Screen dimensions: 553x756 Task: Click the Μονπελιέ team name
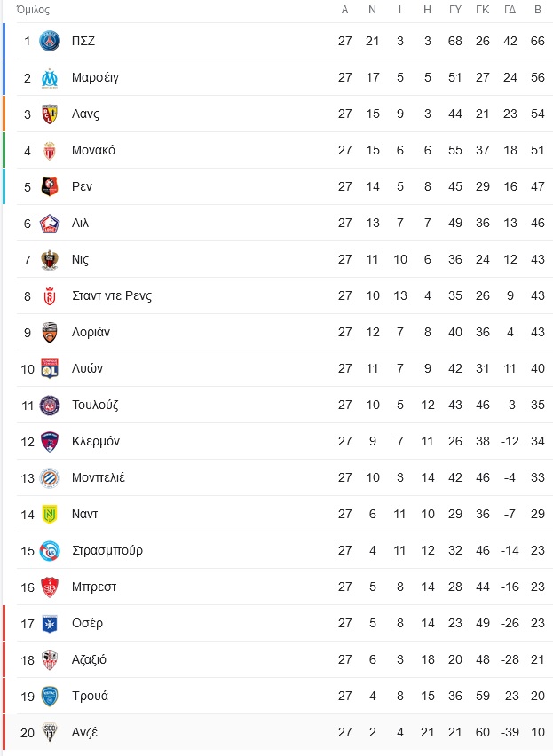[99, 477]
